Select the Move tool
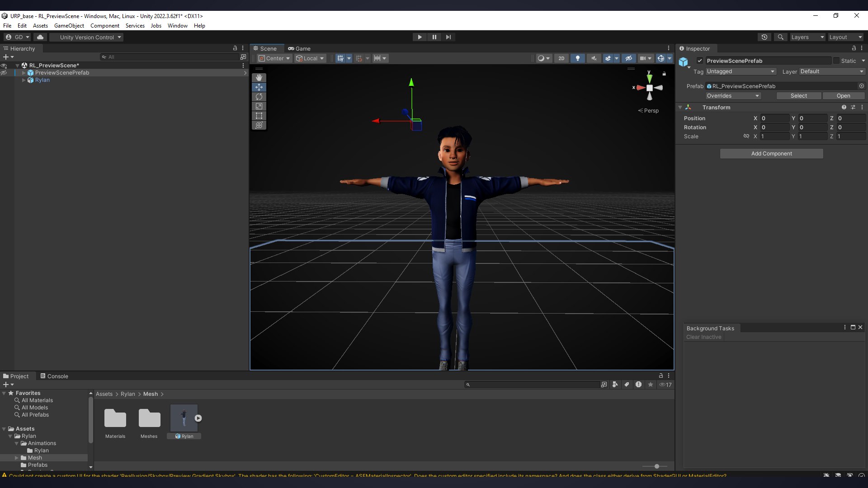868x488 pixels. 259,87
